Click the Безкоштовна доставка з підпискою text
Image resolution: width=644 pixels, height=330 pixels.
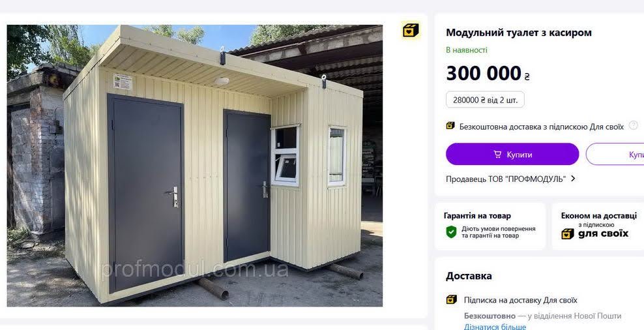(x=541, y=127)
